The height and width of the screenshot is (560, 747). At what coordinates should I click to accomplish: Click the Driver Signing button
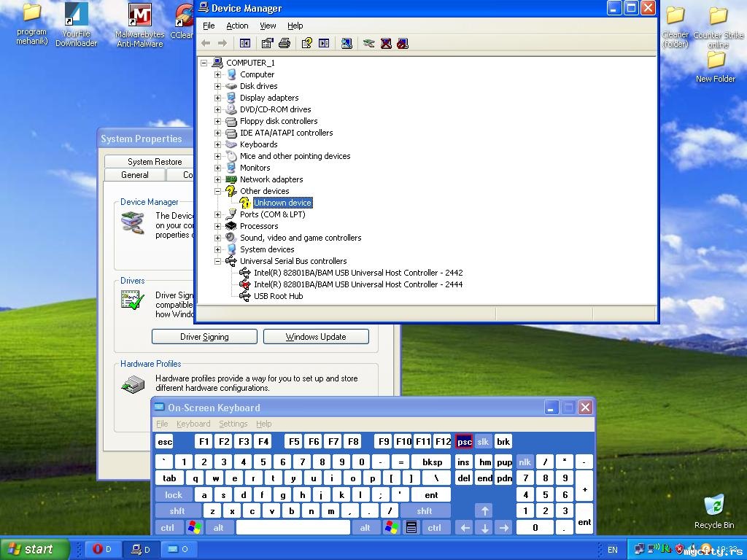click(x=204, y=337)
